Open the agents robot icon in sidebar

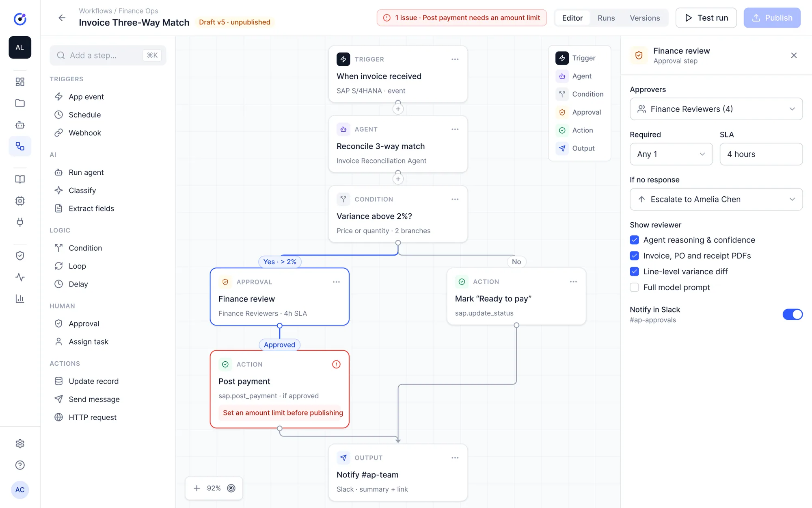pyautogui.click(x=20, y=125)
